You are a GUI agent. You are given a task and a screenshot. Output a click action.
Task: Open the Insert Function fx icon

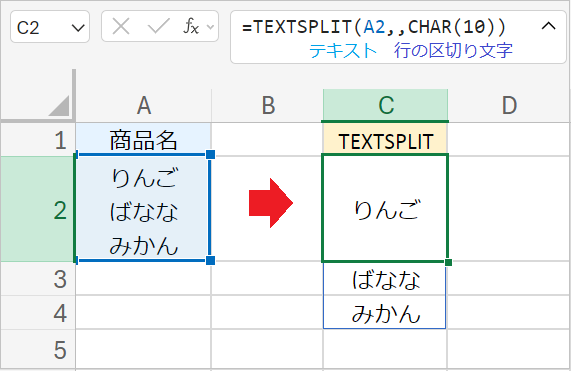coord(191,27)
